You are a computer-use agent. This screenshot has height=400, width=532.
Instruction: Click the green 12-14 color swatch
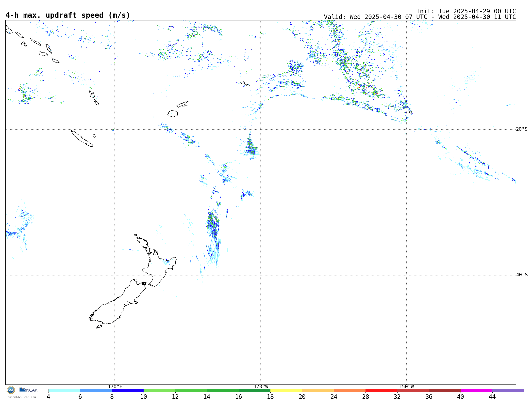[x=191, y=391]
